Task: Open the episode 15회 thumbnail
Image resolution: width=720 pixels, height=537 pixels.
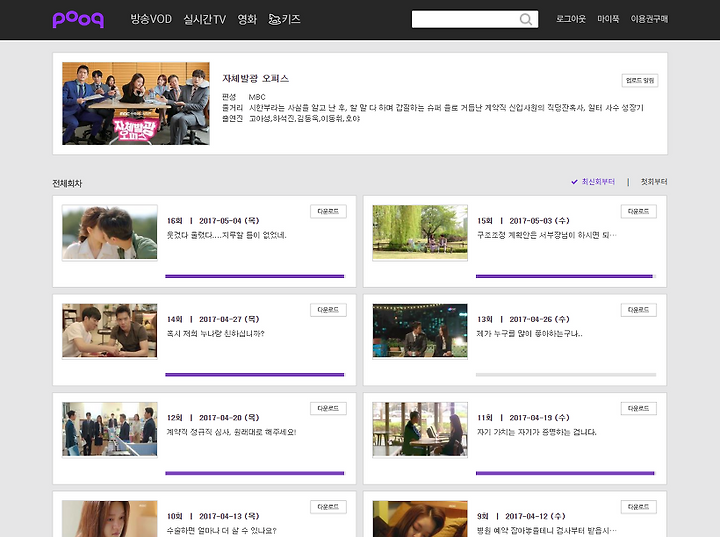Action: [420, 232]
